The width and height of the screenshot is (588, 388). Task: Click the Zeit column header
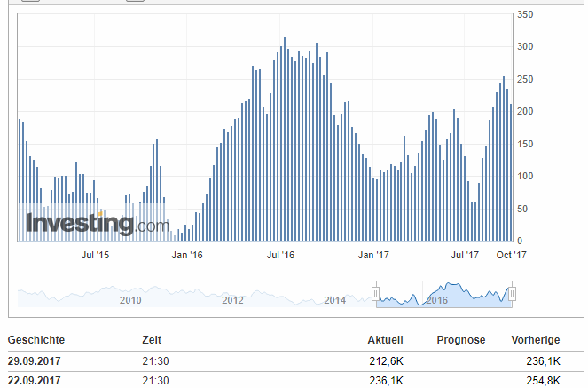coord(151,340)
